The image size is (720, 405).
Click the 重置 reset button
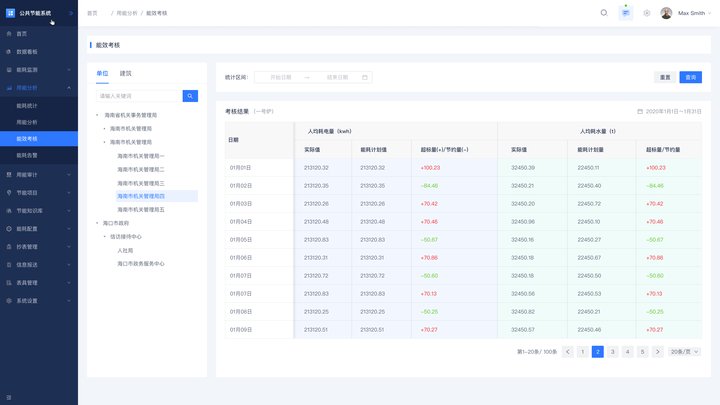point(665,77)
